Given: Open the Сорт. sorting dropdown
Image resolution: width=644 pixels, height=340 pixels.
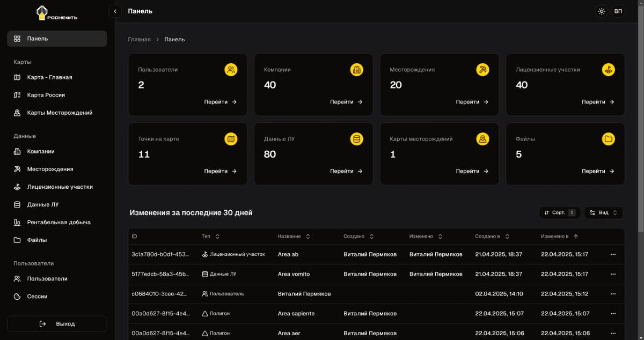Looking at the screenshot, I should tap(559, 213).
